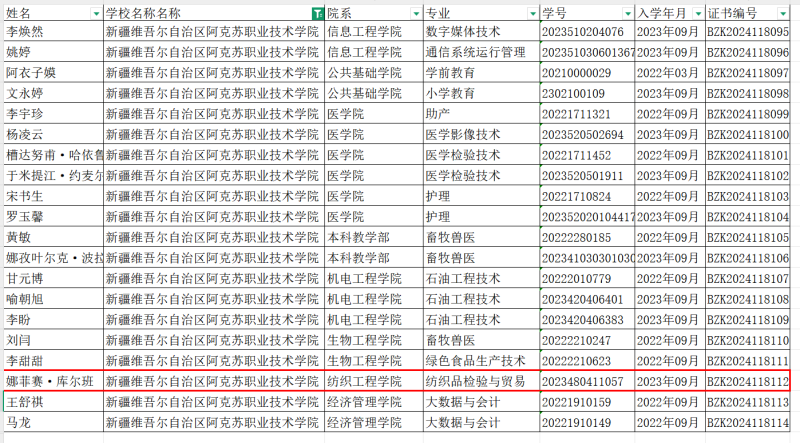
Task: Click the green active filter icon on 学校名称名称
Action: coord(317,13)
